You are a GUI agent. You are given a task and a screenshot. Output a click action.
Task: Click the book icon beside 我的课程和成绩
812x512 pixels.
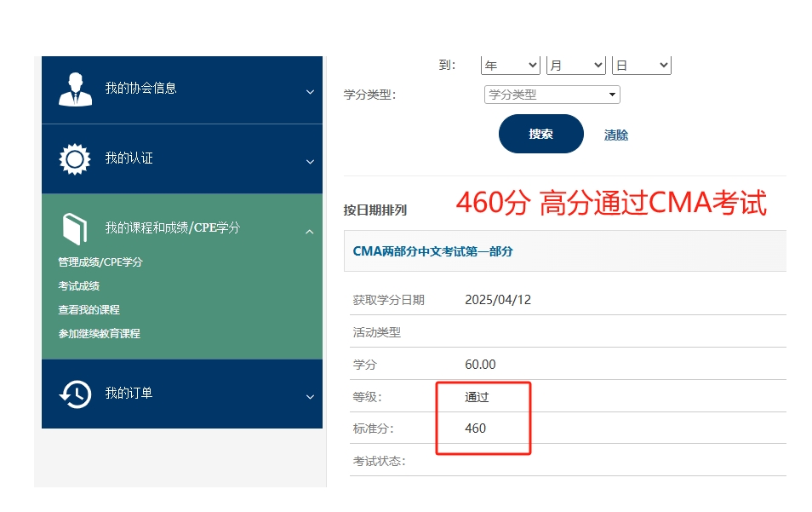click(x=75, y=229)
